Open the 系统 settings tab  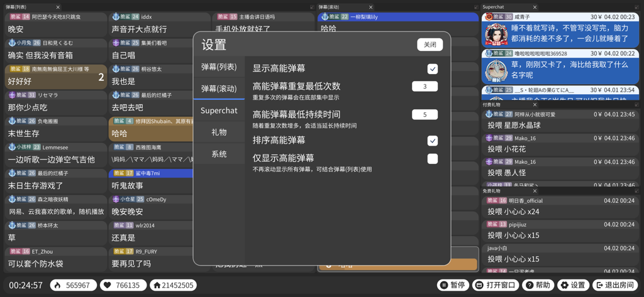pos(219,154)
